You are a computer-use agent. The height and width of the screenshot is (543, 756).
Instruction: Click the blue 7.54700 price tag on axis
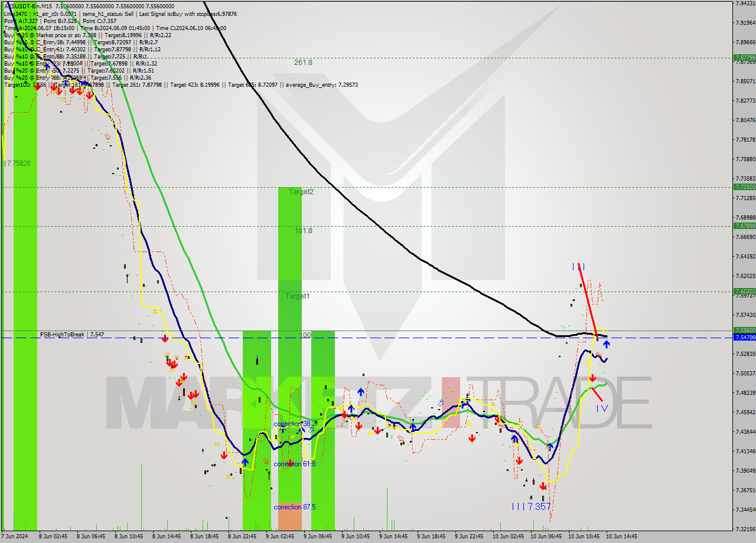coord(744,337)
